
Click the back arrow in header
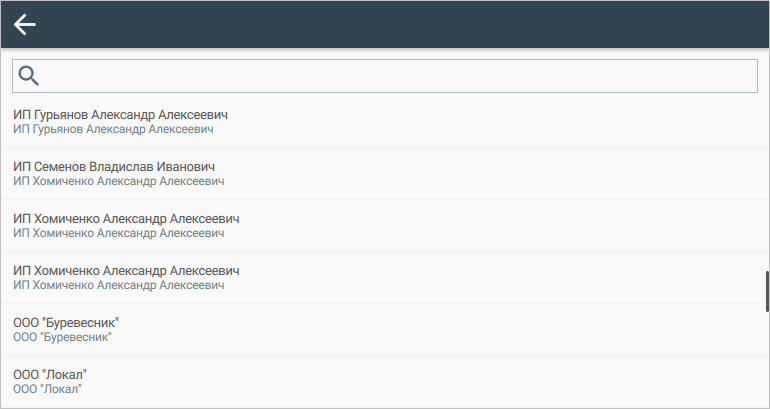tap(25, 25)
